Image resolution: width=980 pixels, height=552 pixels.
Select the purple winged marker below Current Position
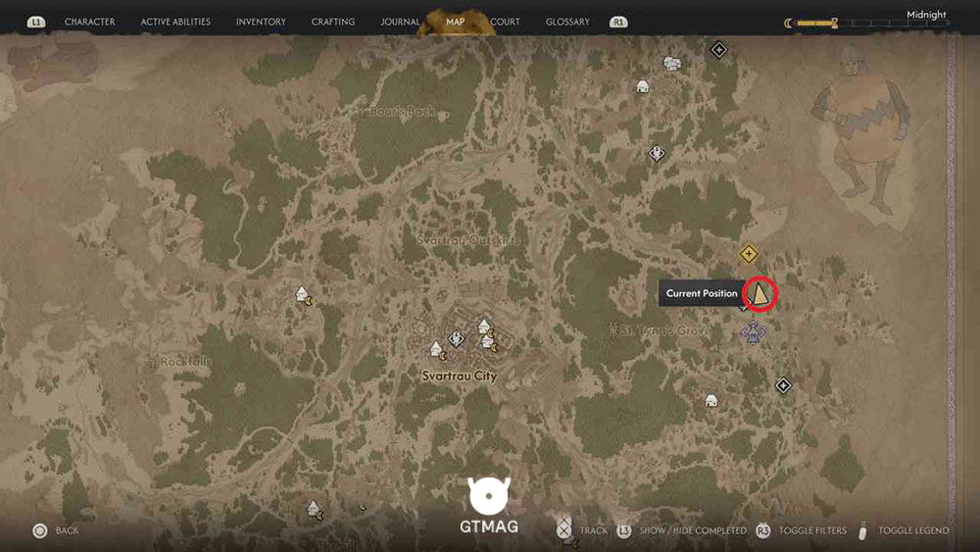pyautogui.click(x=753, y=332)
